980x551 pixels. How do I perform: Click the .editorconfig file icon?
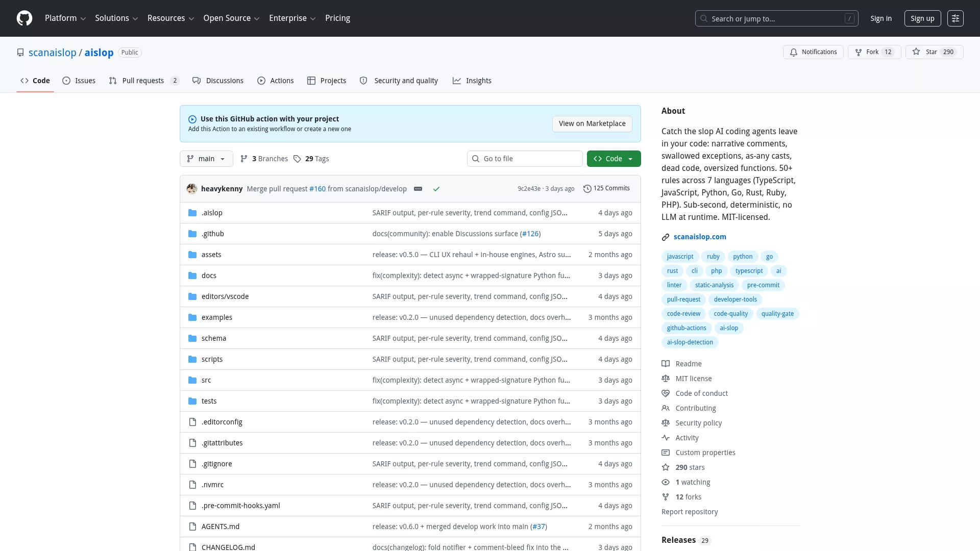[192, 422]
